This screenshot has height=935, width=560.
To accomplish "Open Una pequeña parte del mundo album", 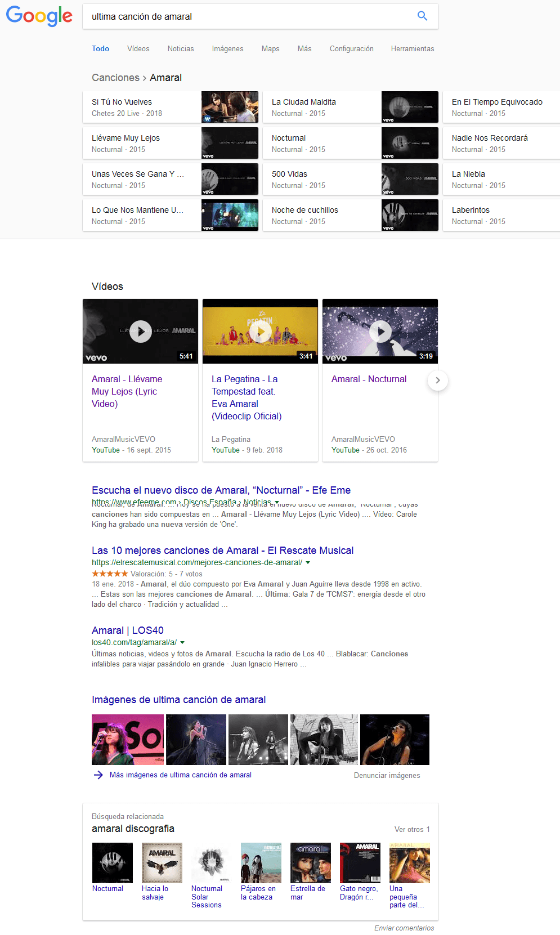I will [x=410, y=863].
